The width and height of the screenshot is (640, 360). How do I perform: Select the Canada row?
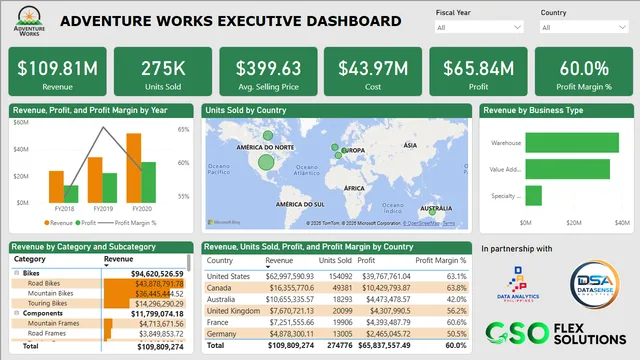336,288
